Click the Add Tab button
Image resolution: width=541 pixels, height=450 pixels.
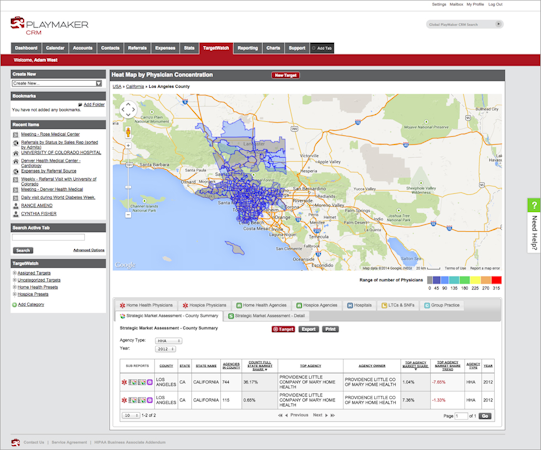[x=322, y=48]
